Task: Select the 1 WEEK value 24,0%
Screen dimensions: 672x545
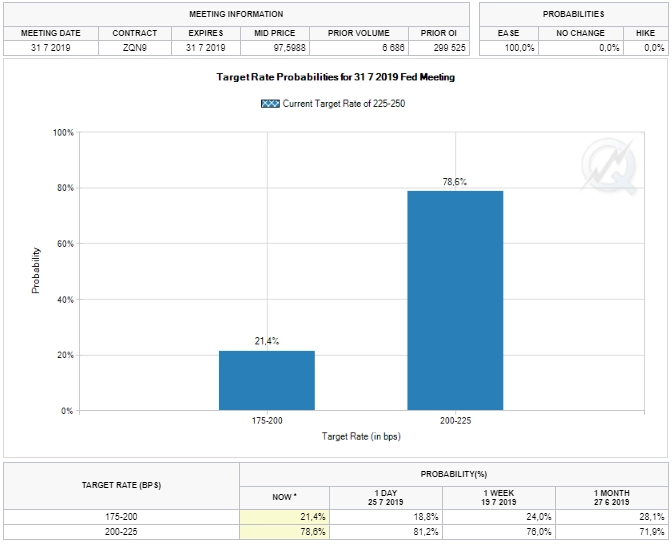Action: point(539,517)
